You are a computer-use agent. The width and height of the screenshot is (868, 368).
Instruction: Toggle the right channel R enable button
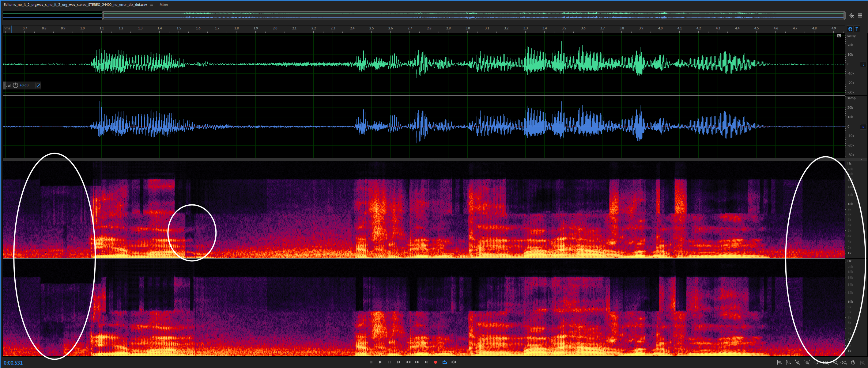click(863, 127)
